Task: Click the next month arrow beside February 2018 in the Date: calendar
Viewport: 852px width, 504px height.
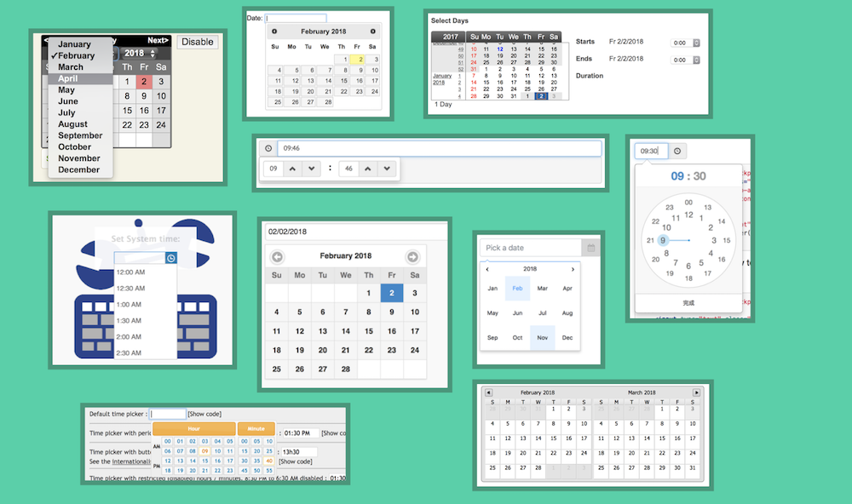Action: [372, 31]
